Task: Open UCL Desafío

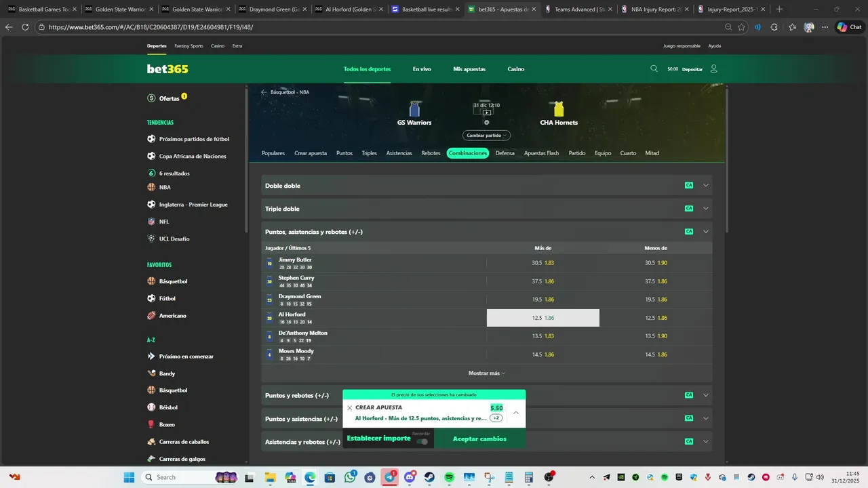Action: point(168,239)
